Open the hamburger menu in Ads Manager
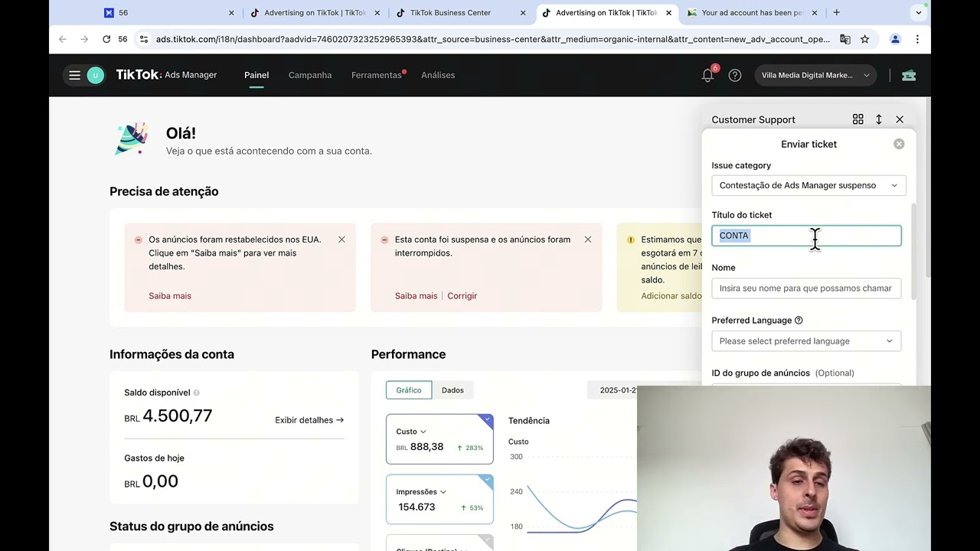 [74, 75]
